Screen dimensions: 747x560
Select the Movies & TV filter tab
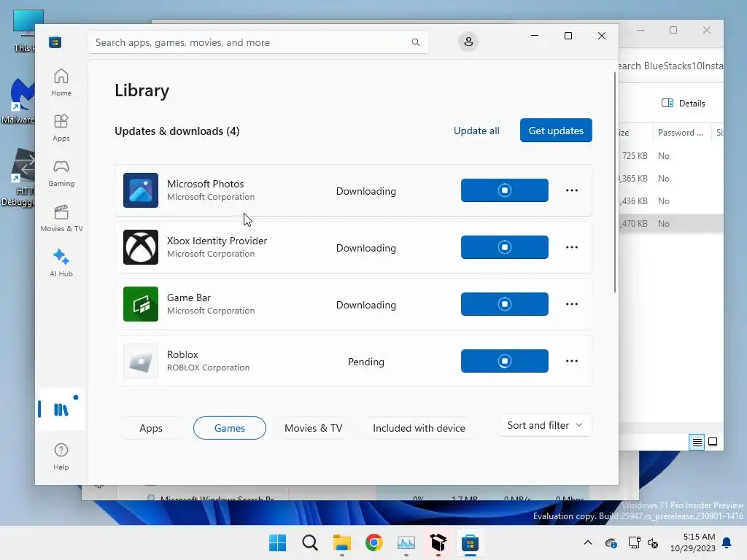click(x=314, y=428)
